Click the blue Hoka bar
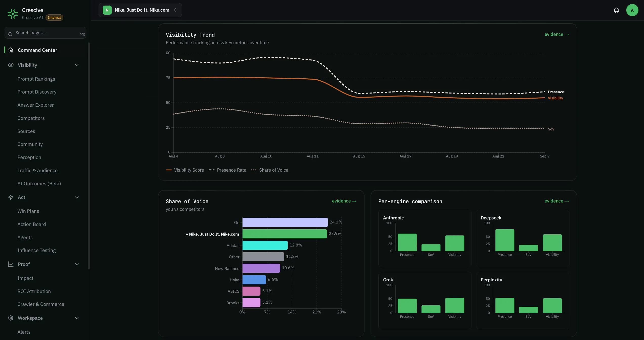Image resolution: width=644 pixels, height=340 pixels. click(x=254, y=280)
